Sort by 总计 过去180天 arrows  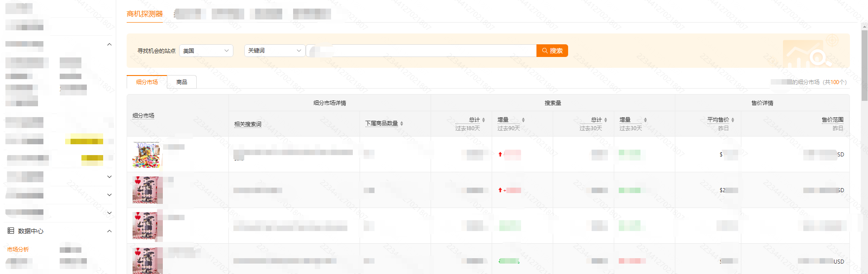pos(484,120)
